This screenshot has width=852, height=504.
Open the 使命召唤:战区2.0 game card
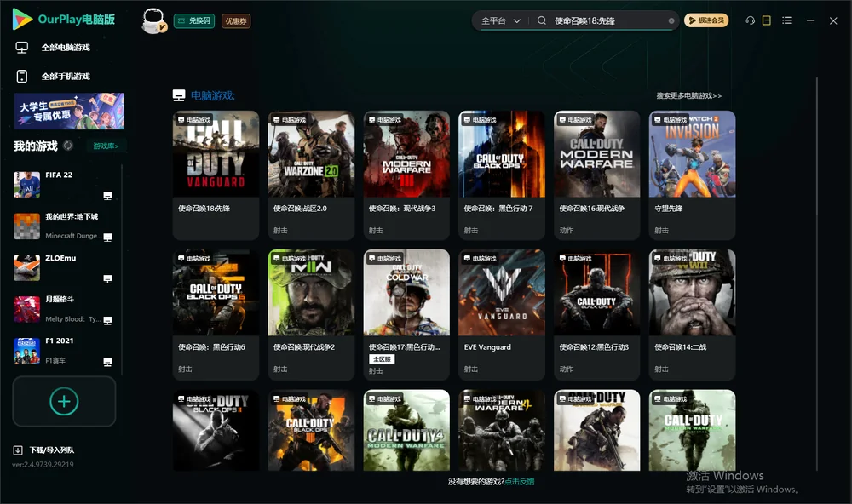pyautogui.click(x=311, y=175)
